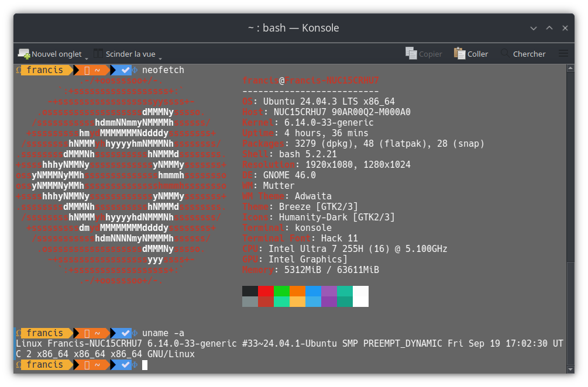The height and width of the screenshot is (387, 588).
Task: Click the Coller text label
Action: click(x=477, y=54)
